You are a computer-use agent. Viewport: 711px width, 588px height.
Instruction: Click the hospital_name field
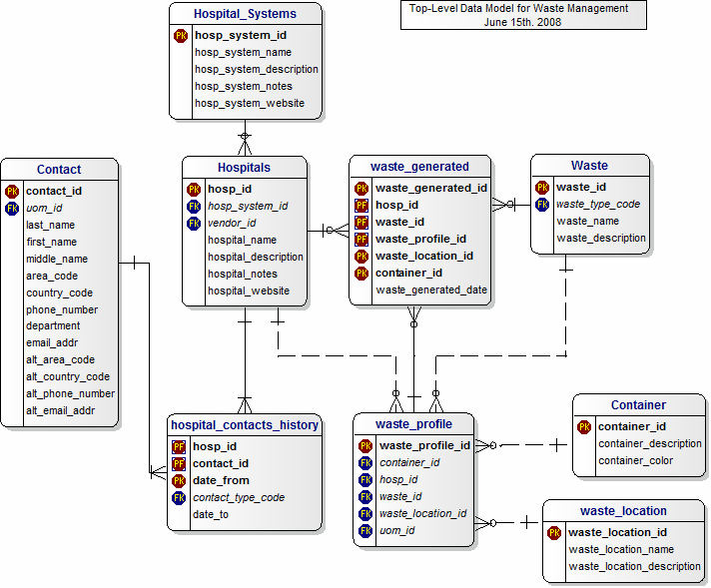point(242,241)
